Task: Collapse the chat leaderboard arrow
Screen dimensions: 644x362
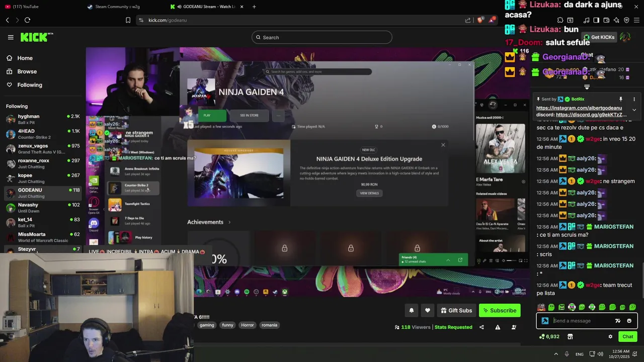Action: pos(587,87)
